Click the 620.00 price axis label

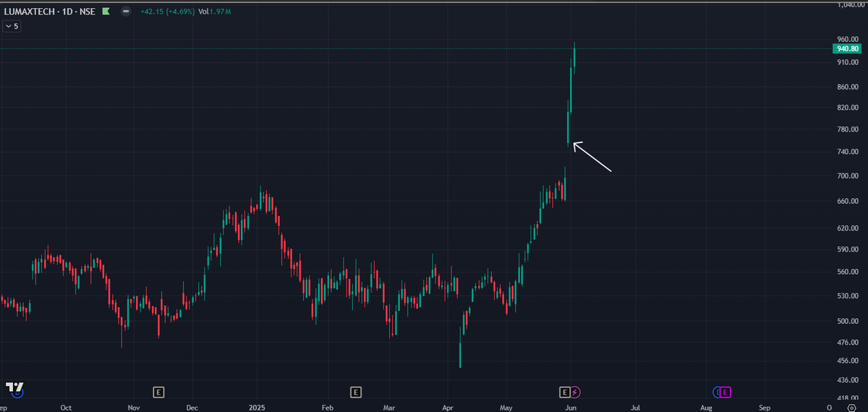pyautogui.click(x=847, y=228)
